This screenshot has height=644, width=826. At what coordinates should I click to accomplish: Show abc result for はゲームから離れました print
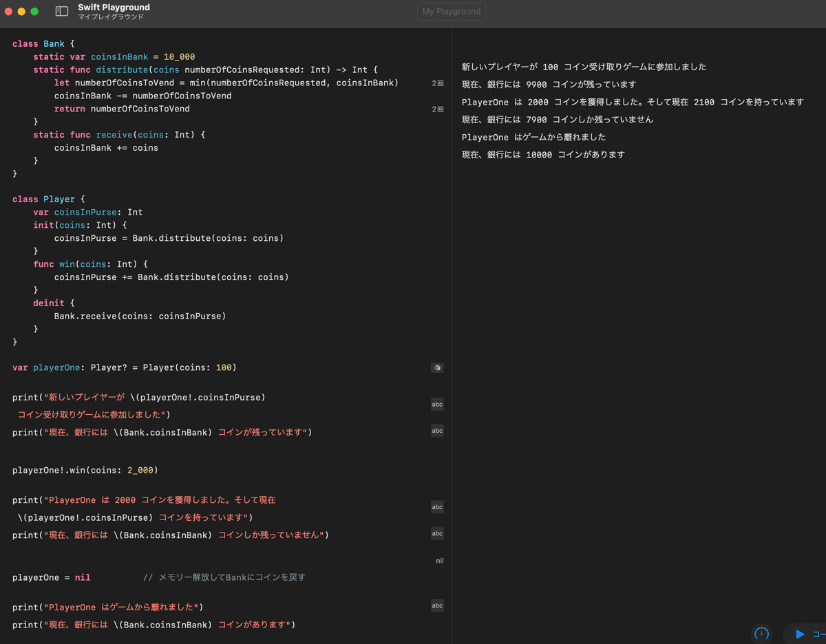[437, 605]
